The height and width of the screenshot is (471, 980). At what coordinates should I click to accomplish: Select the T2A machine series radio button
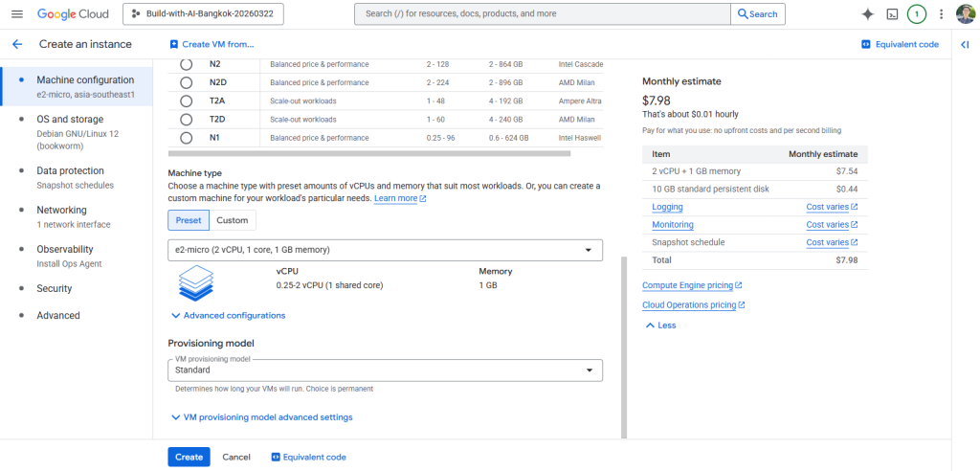tap(187, 101)
